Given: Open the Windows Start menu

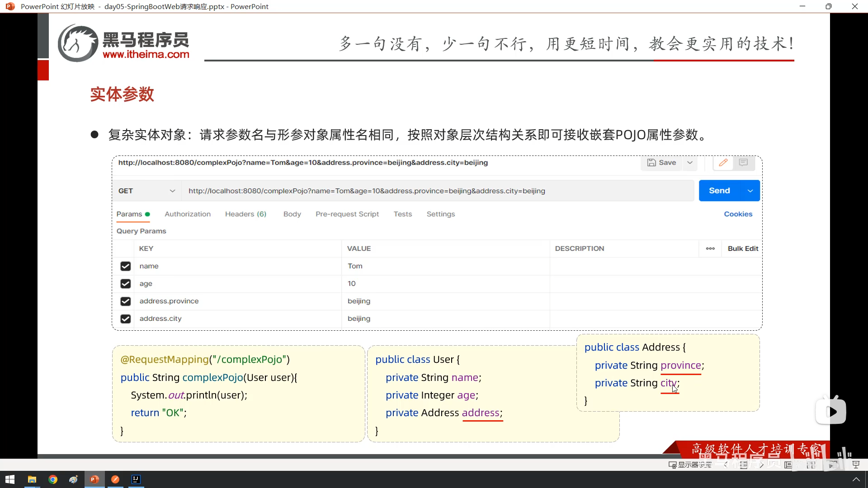Looking at the screenshot, I should [x=10, y=479].
